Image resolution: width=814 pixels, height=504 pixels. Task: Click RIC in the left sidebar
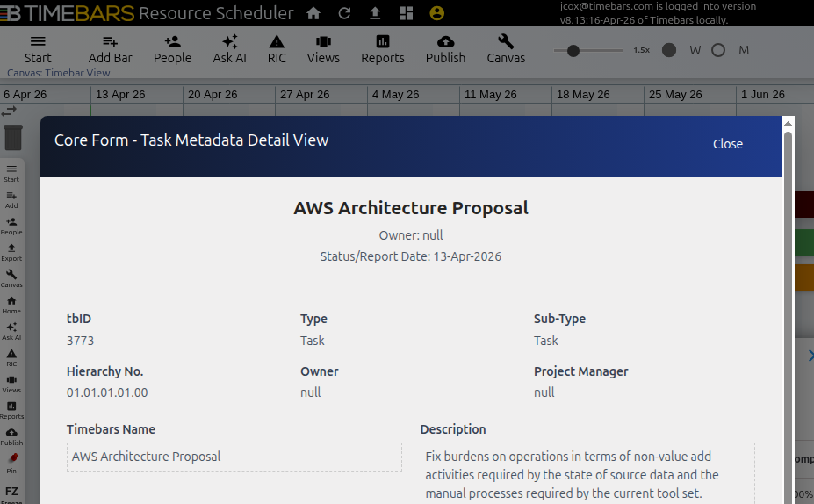point(11,358)
